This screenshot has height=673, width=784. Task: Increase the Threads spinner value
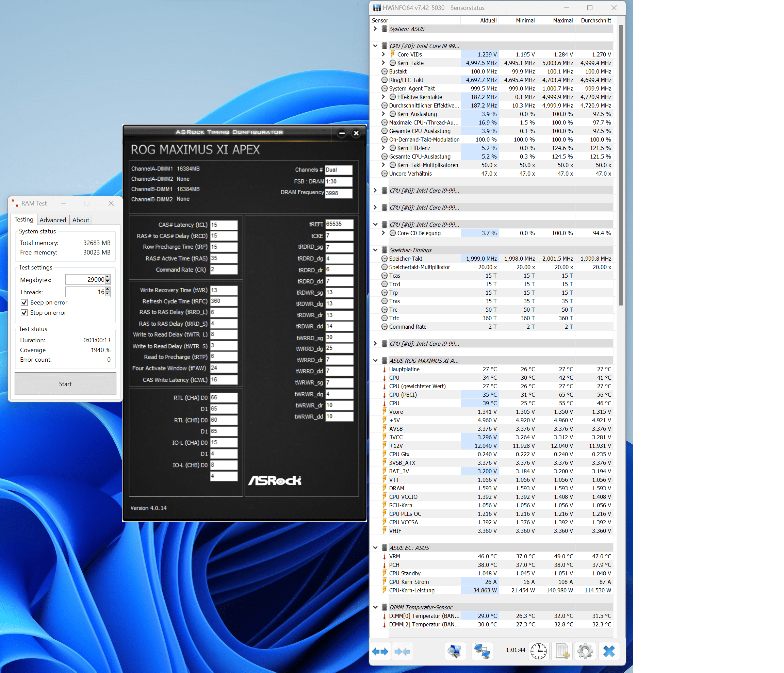[x=108, y=290]
